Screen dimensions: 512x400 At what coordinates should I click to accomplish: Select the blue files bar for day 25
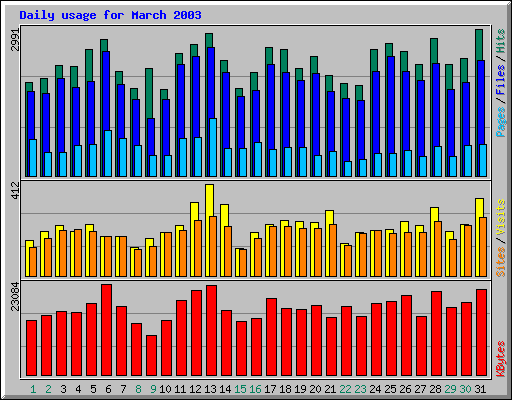(391, 104)
